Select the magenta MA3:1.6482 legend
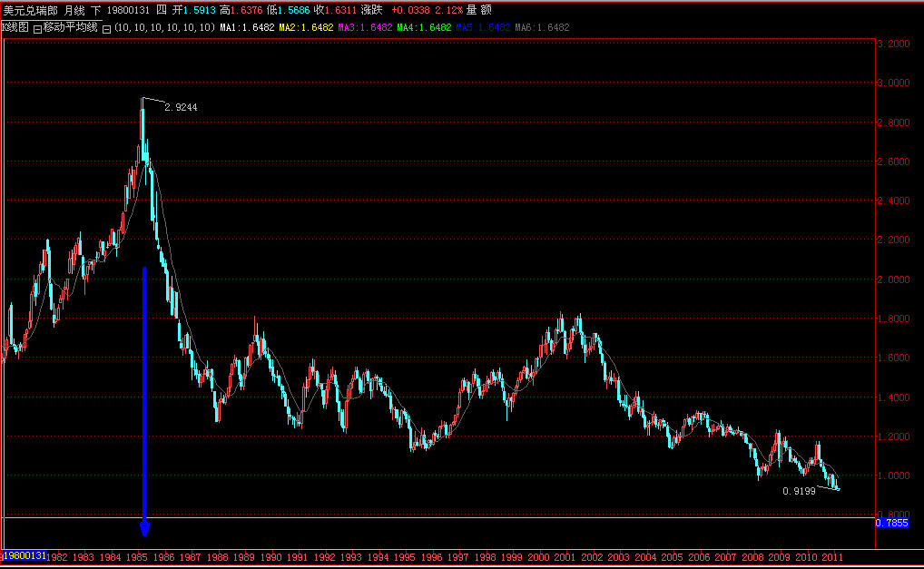Screen dimensions: 924x569 point(365,28)
